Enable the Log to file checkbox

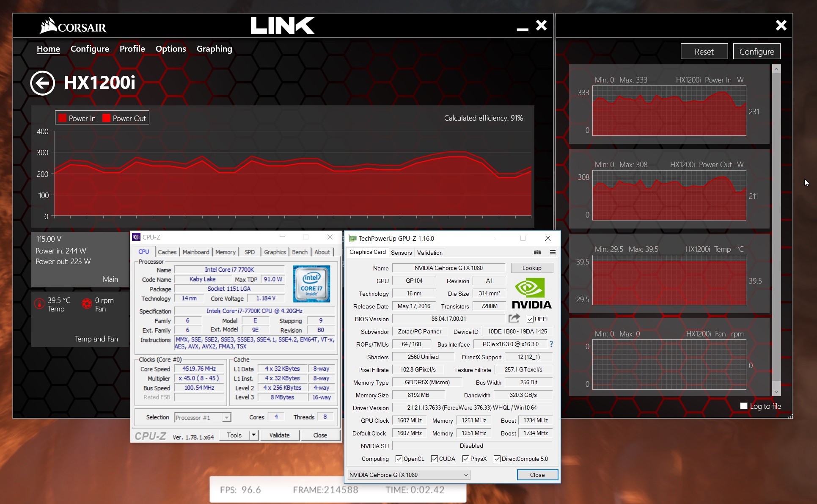point(744,406)
